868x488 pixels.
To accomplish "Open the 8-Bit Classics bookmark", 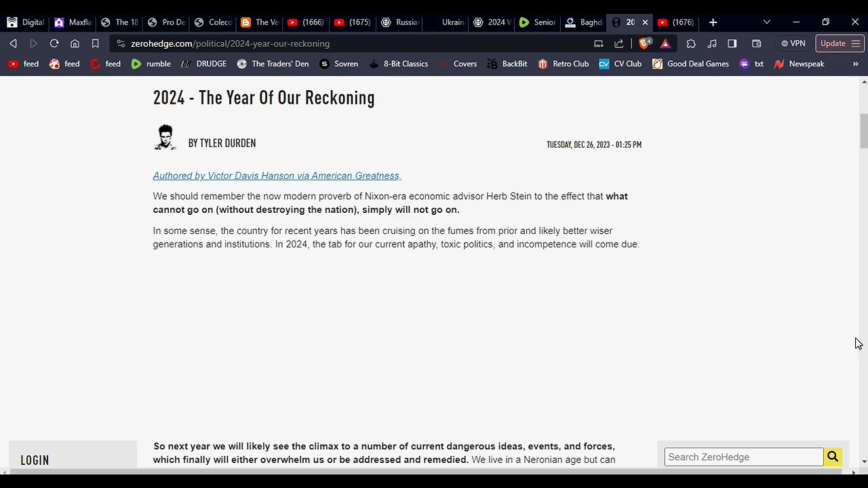I will (x=398, y=64).
